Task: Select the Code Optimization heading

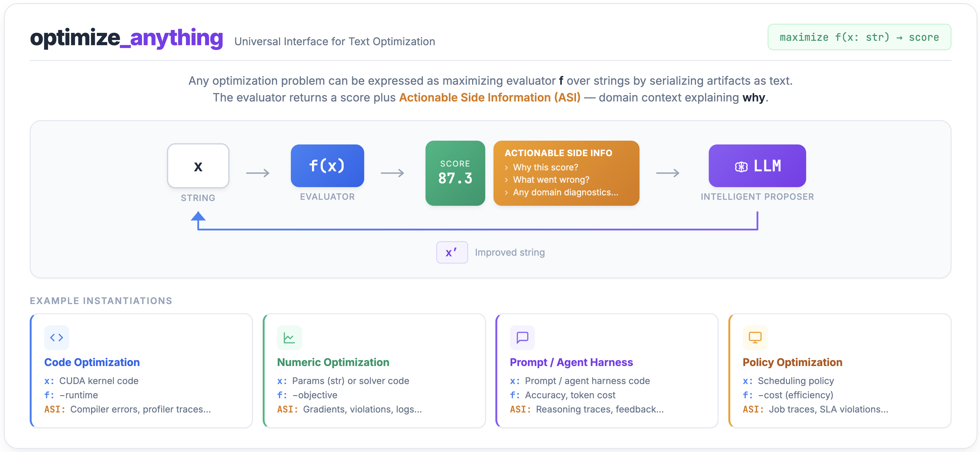Action: coord(92,362)
